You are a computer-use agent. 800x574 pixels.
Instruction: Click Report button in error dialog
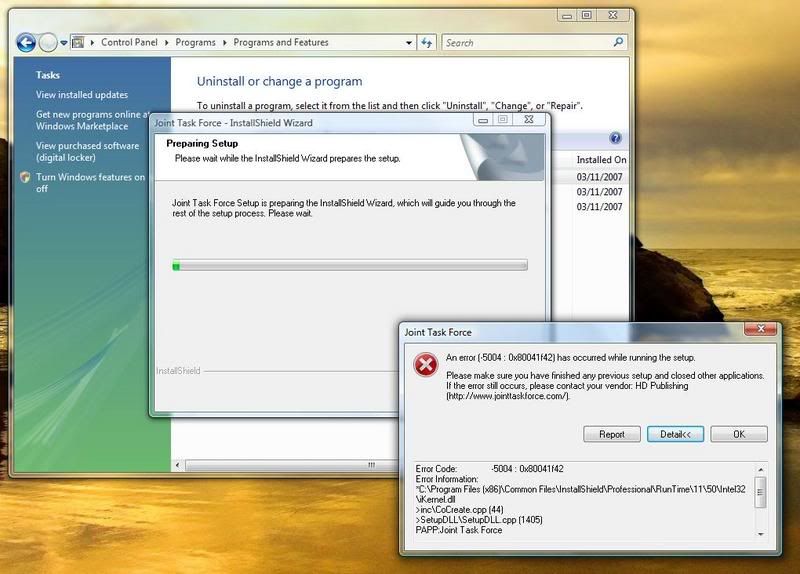(x=612, y=434)
